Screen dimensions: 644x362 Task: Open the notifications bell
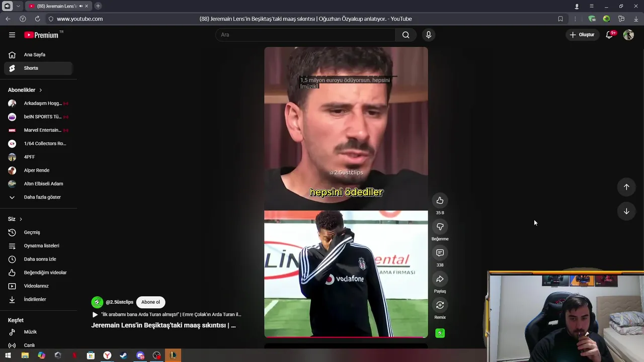pos(609,35)
